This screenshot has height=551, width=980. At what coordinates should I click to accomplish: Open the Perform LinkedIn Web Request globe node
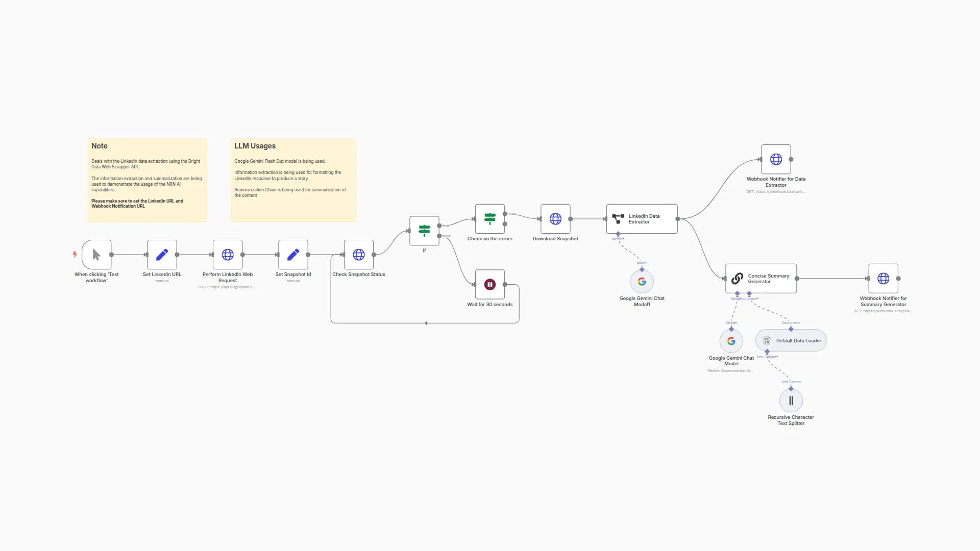[228, 255]
